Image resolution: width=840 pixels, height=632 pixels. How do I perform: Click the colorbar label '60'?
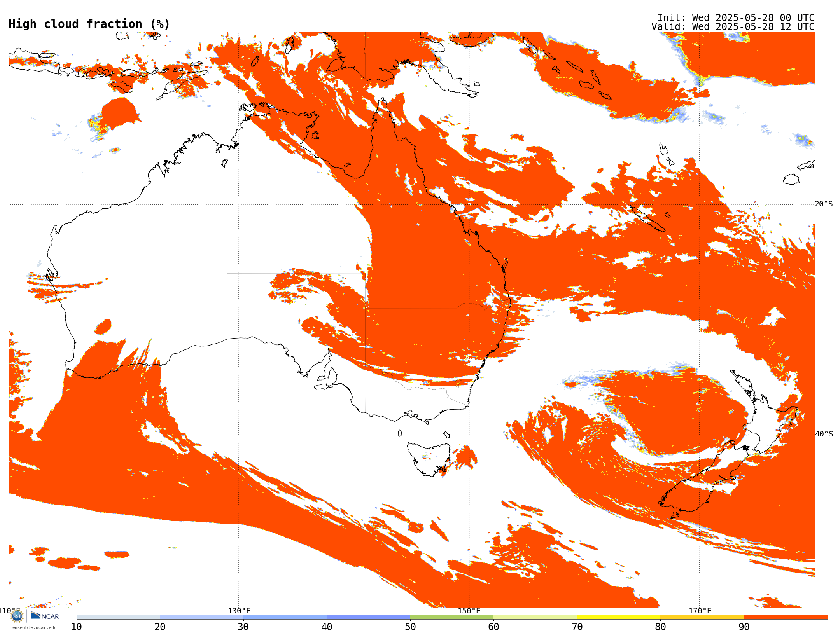coord(493,627)
